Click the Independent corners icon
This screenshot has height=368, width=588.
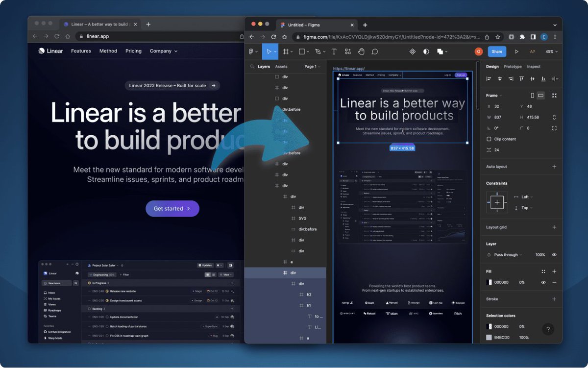point(554,128)
